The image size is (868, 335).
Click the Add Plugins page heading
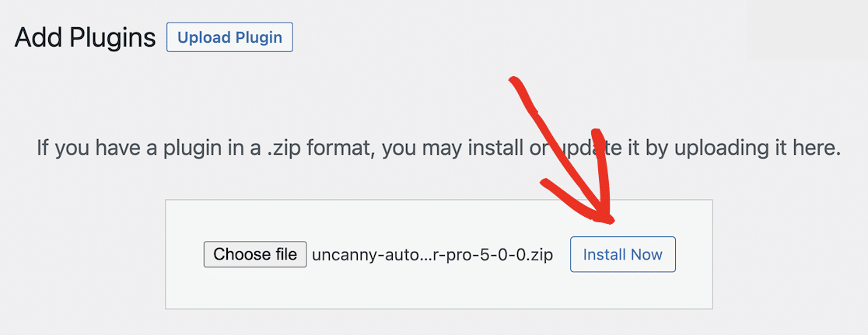tap(86, 37)
